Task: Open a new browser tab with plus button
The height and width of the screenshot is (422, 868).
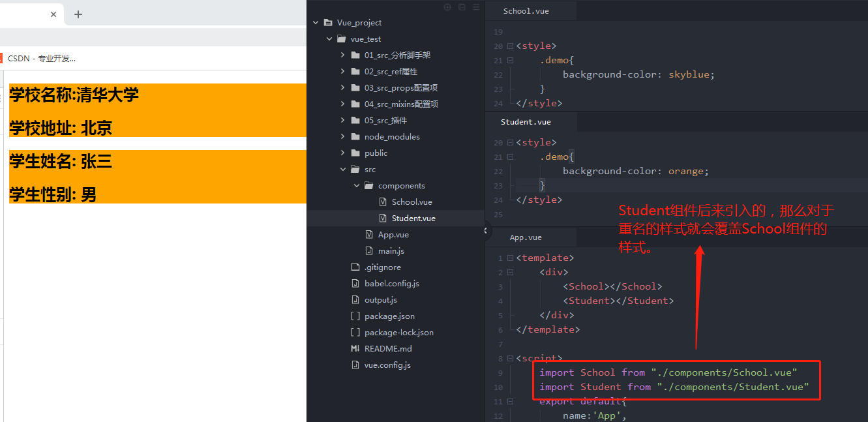Action: coord(78,14)
